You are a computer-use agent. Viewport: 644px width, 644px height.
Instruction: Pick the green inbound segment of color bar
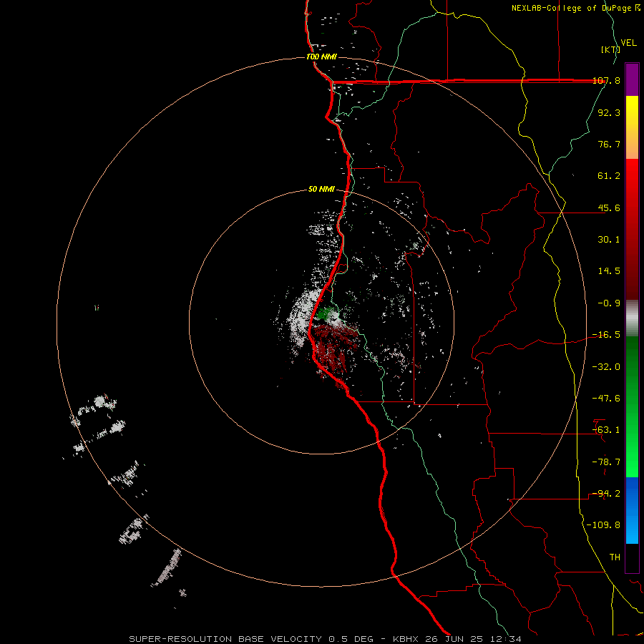[632, 406]
